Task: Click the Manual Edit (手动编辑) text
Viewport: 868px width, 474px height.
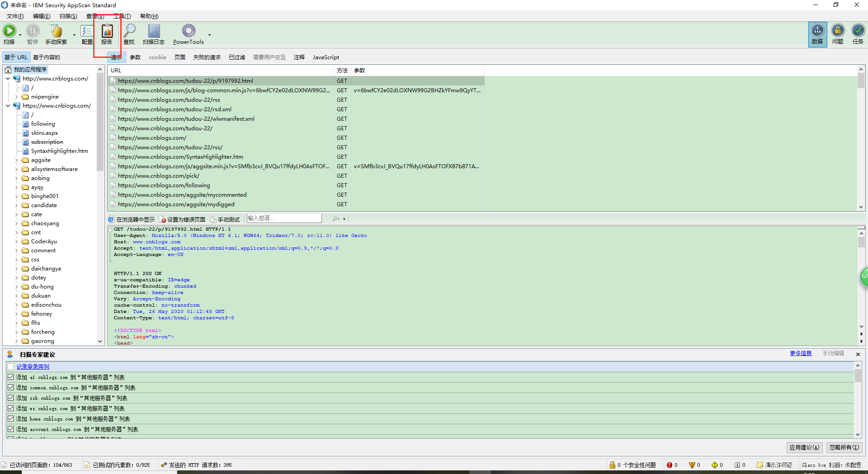Action: point(833,353)
